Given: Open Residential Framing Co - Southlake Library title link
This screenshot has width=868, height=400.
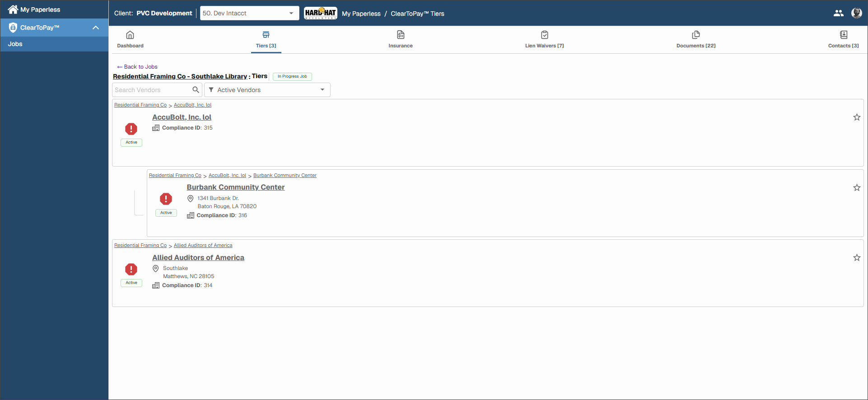Looking at the screenshot, I should click(180, 76).
